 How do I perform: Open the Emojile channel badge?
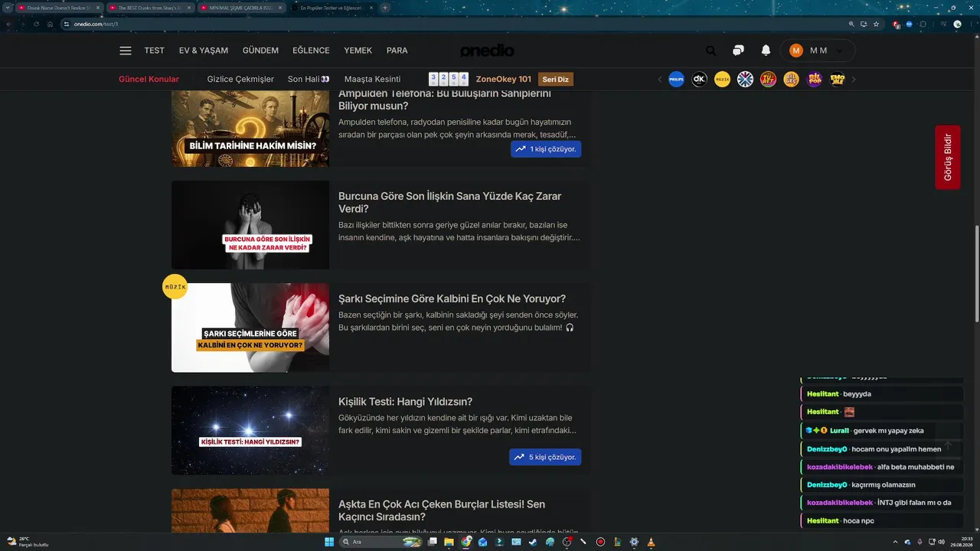[x=838, y=79]
